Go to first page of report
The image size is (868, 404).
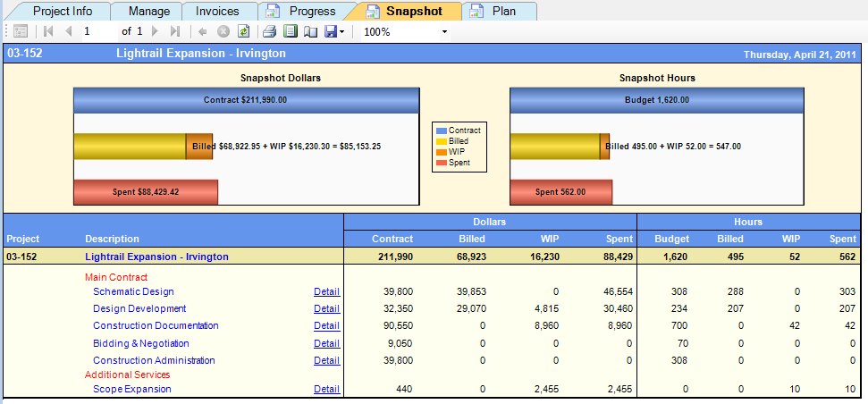pos(48,31)
